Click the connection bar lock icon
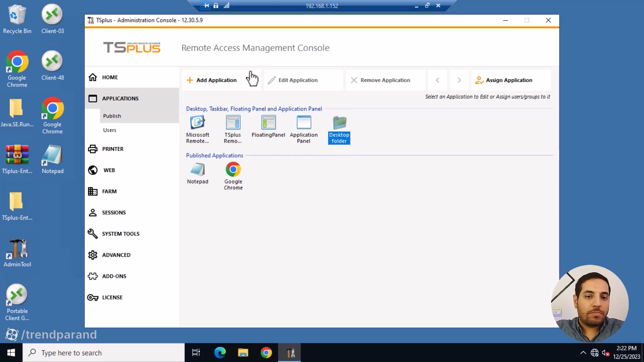 tap(216, 5)
